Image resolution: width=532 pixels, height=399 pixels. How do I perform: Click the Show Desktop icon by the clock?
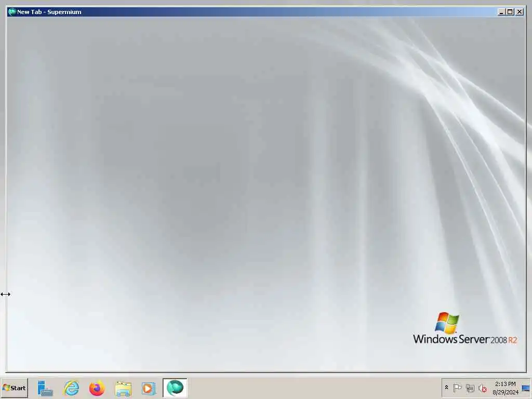(x=526, y=388)
